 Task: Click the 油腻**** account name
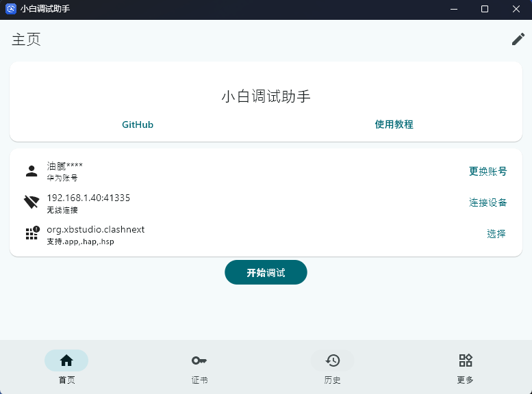(64, 166)
